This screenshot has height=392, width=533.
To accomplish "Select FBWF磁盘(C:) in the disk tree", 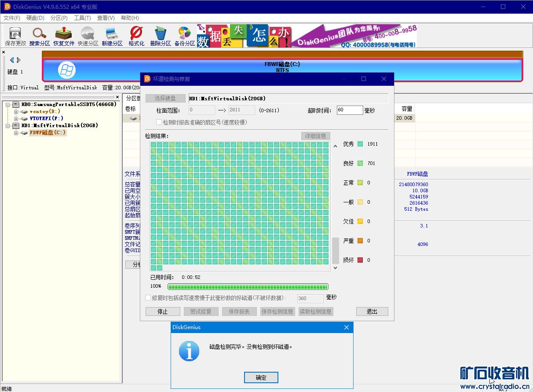I will click(x=48, y=132).
